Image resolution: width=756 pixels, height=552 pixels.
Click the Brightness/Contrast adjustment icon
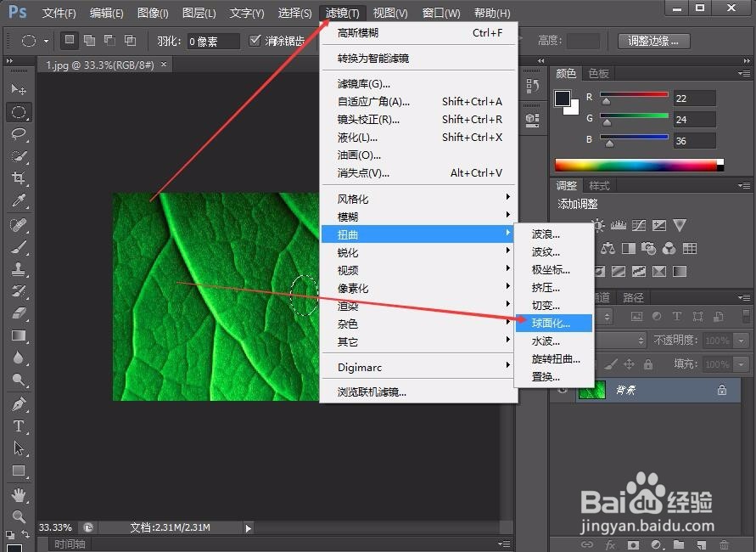tap(597, 223)
